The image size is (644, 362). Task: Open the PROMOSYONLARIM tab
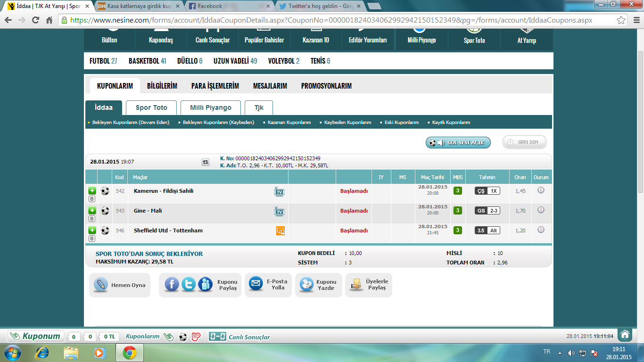click(x=326, y=86)
